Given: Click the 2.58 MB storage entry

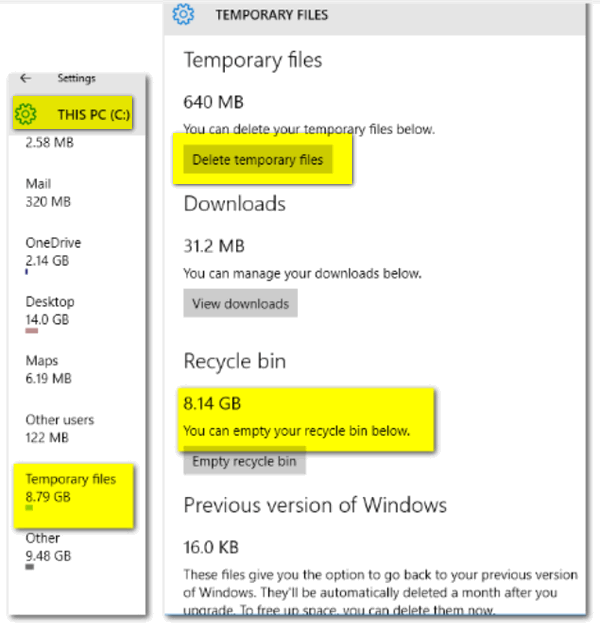Looking at the screenshot, I should [50, 142].
